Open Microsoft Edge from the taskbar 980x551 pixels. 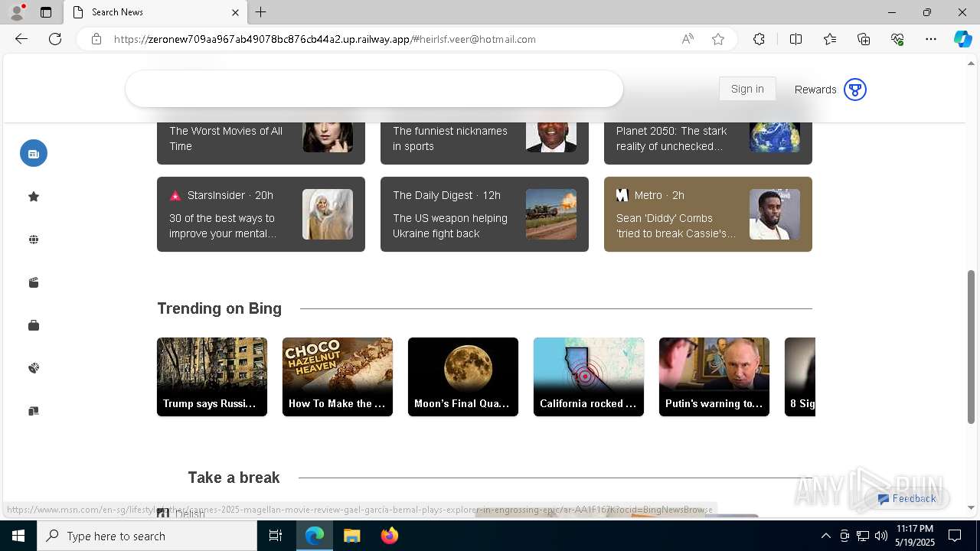(x=315, y=536)
